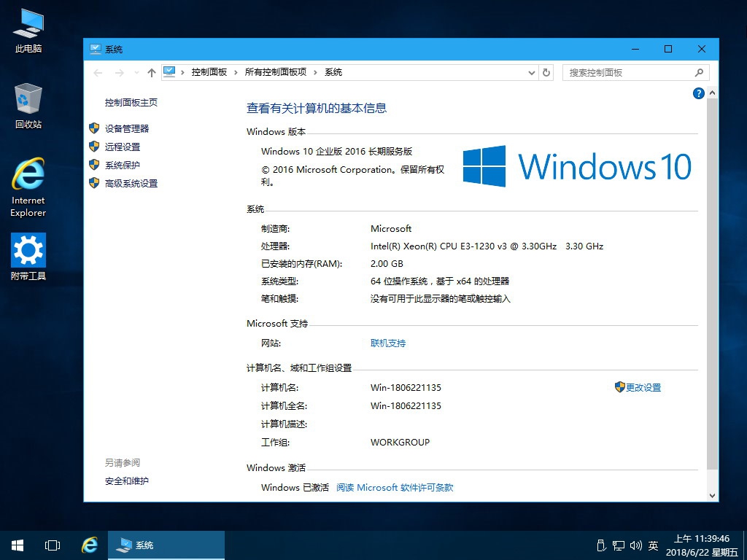Click the blue help question mark icon

[x=698, y=93]
